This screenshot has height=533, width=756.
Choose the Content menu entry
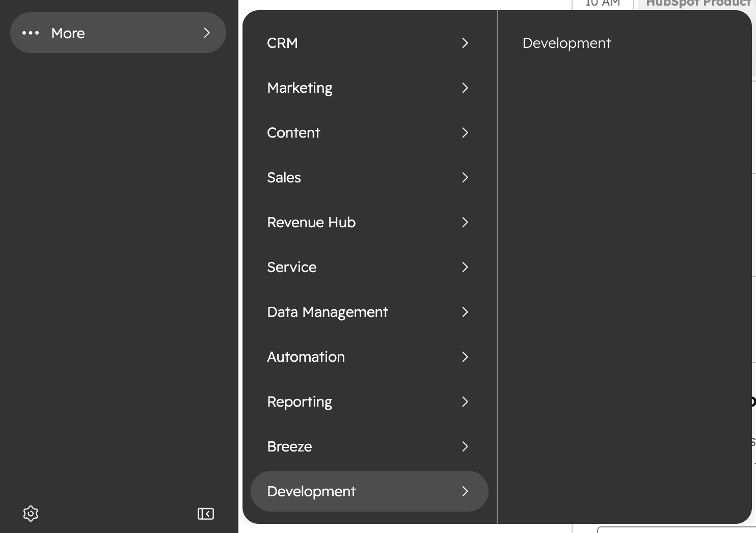pos(369,132)
